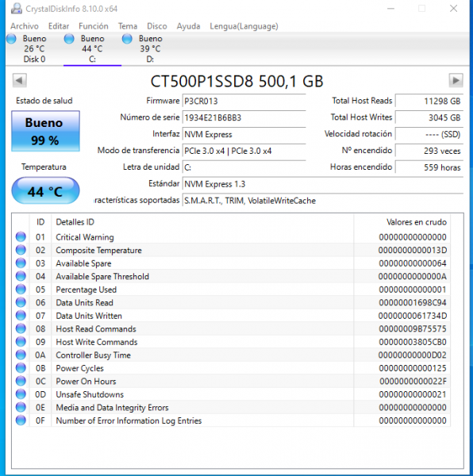Screen dimensions: 473x476
Task: Click status orb for Data Units Read row
Action: click(x=21, y=302)
